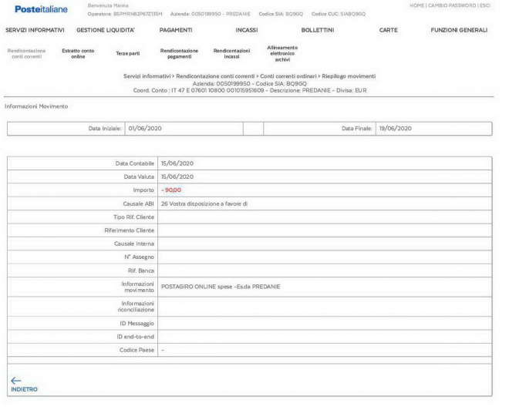Click the Posteitaliane logo
Image resolution: width=509 pixels, height=420 pixels.
(41, 9)
